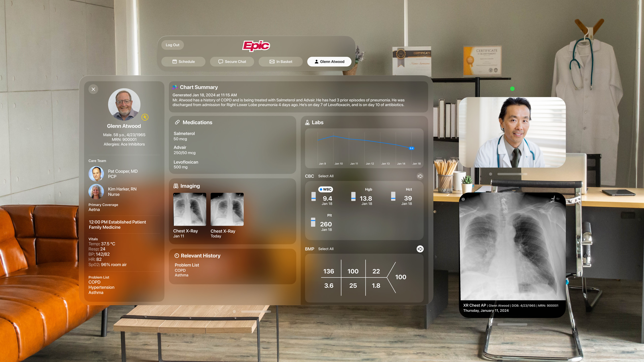Expand CBC dropdown selector
The height and width of the screenshot is (362, 644).
click(x=309, y=176)
